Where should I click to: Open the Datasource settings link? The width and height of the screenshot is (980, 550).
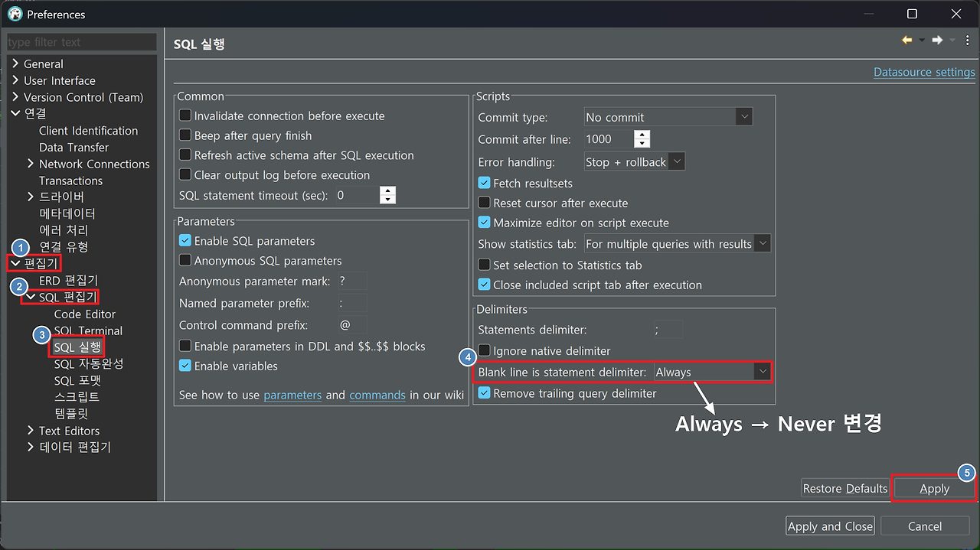tap(924, 71)
